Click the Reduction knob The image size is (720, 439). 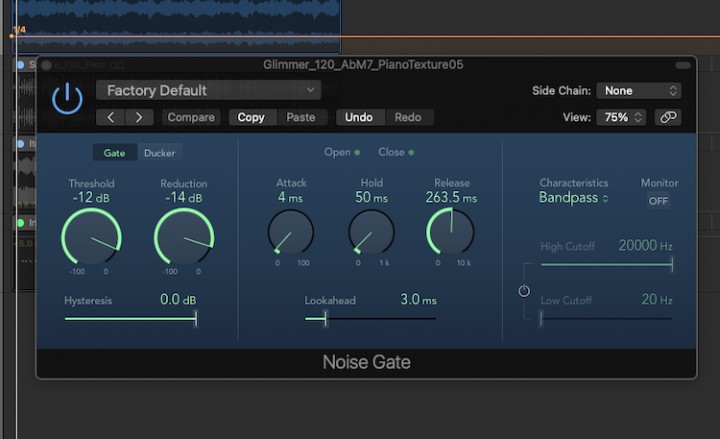(x=184, y=237)
